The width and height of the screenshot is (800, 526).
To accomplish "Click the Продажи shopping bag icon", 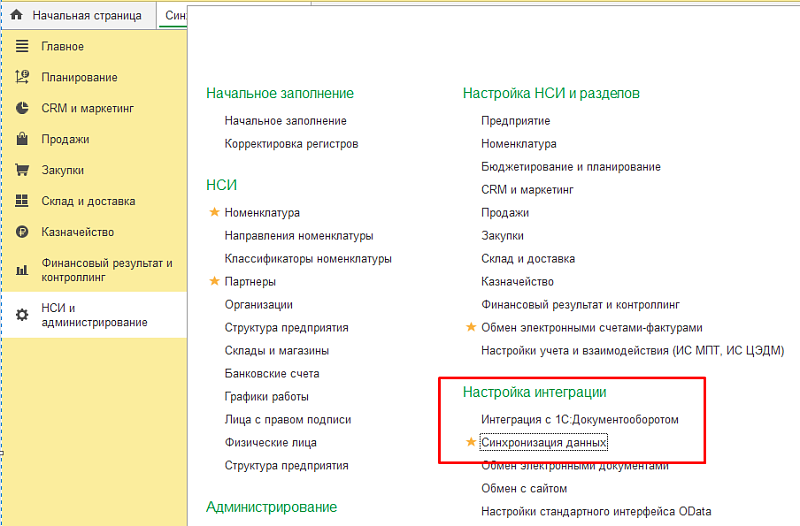I will (x=22, y=139).
